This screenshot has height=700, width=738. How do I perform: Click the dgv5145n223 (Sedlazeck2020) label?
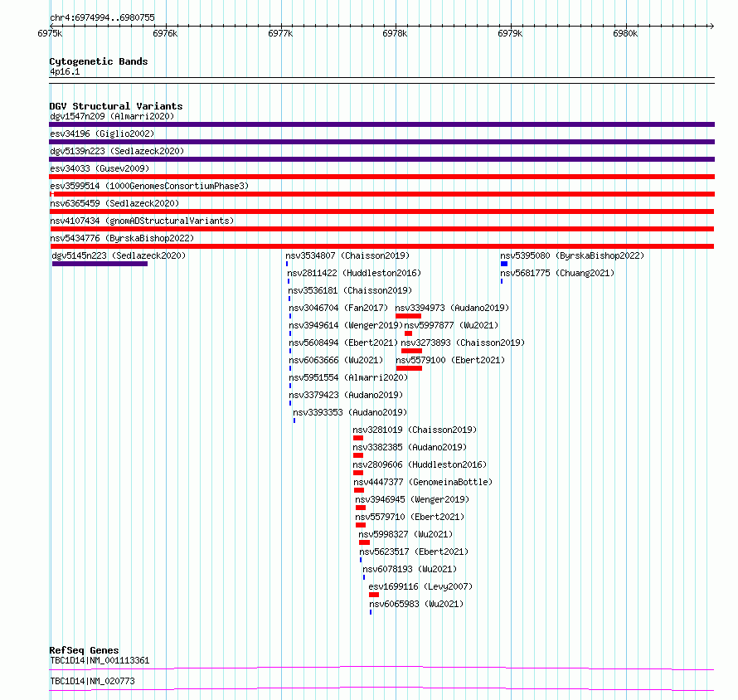click(119, 255)
